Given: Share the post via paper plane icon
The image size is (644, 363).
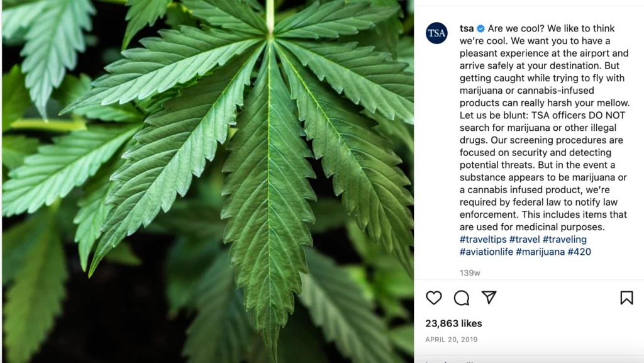Looking at the screenshot, I should point(489,298).
